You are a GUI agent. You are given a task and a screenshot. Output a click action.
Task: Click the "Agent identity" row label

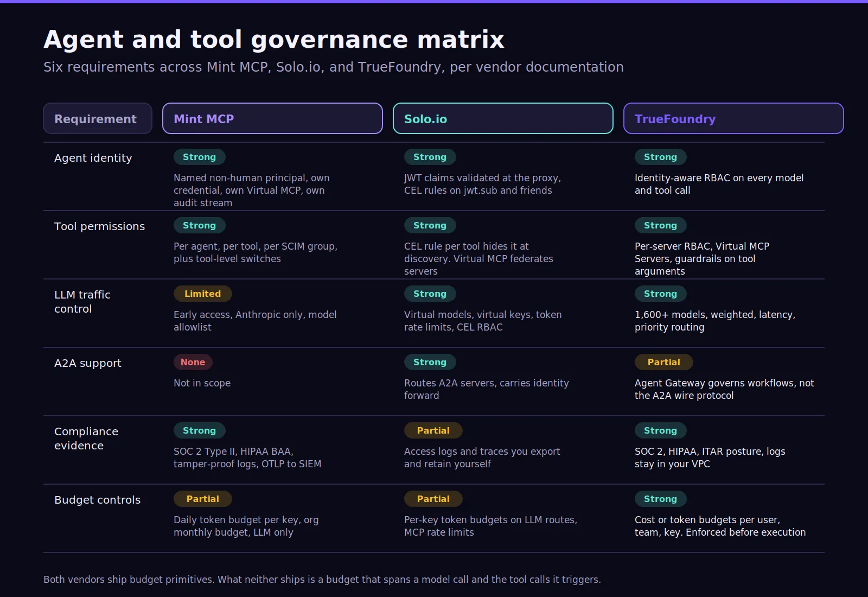(x=93, y=158)
